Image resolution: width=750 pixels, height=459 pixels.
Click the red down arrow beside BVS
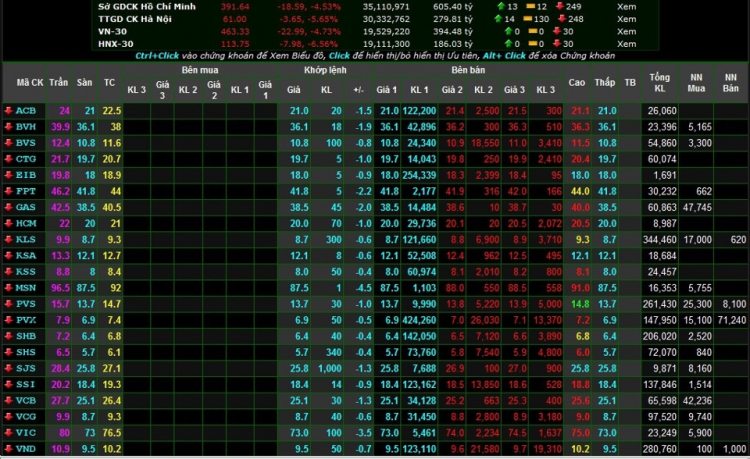[x=9, y=143]
